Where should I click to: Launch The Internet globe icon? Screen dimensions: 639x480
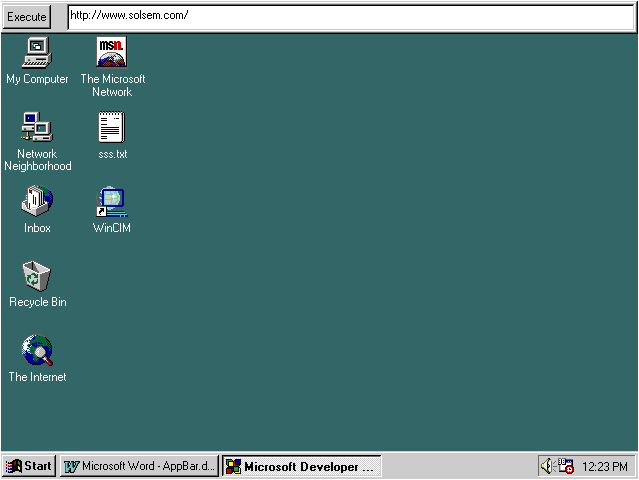click(x=37, y=350)
